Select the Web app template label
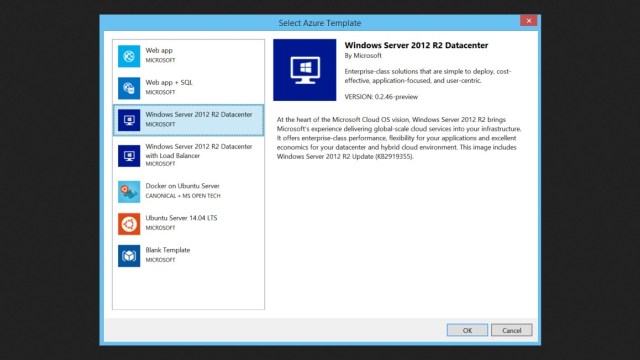This screenshot has width=640, height=360. pos(159,51)
